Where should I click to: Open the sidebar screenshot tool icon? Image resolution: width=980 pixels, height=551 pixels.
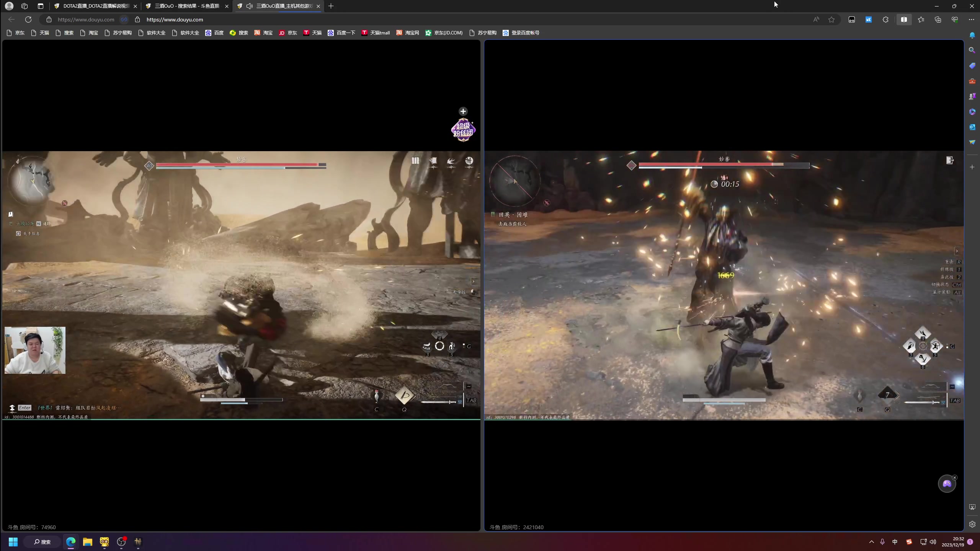coord(972,507)
